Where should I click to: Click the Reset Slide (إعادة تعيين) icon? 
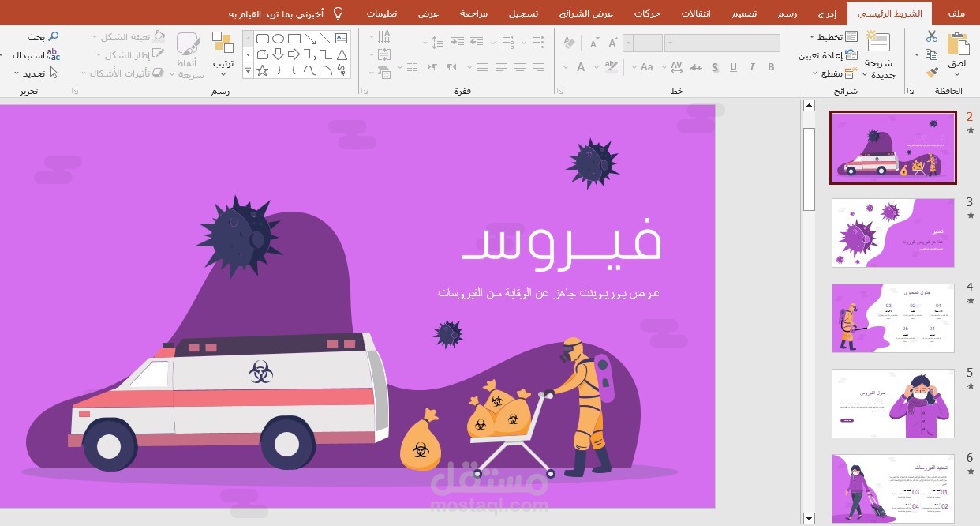tap(851, 54)
